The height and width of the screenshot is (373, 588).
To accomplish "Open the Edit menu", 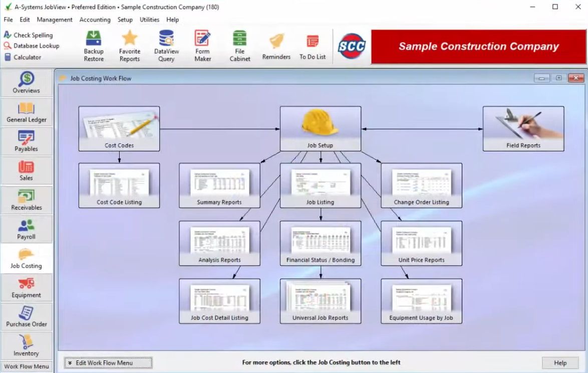I will pos(25,20).
